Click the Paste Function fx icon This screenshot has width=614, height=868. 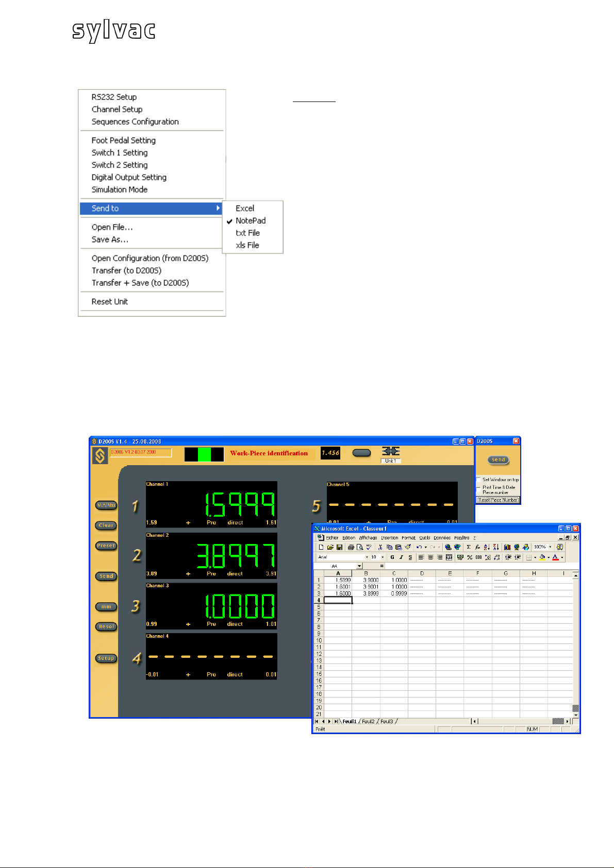478,547
